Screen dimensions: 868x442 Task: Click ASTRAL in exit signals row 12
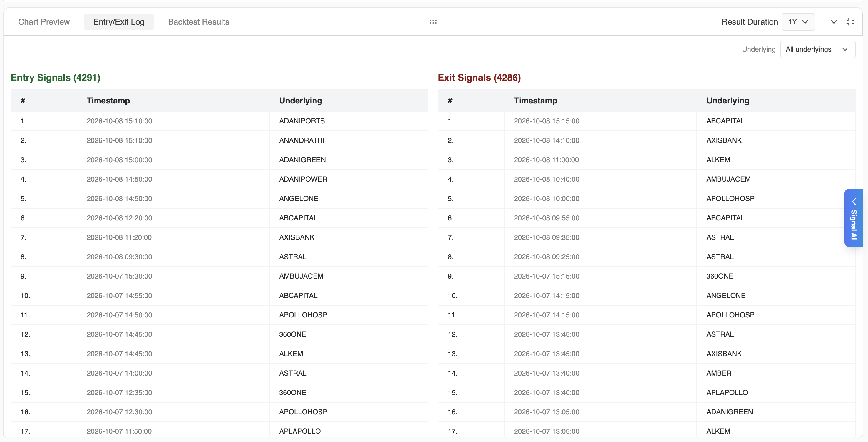click(x=720, y=334)
